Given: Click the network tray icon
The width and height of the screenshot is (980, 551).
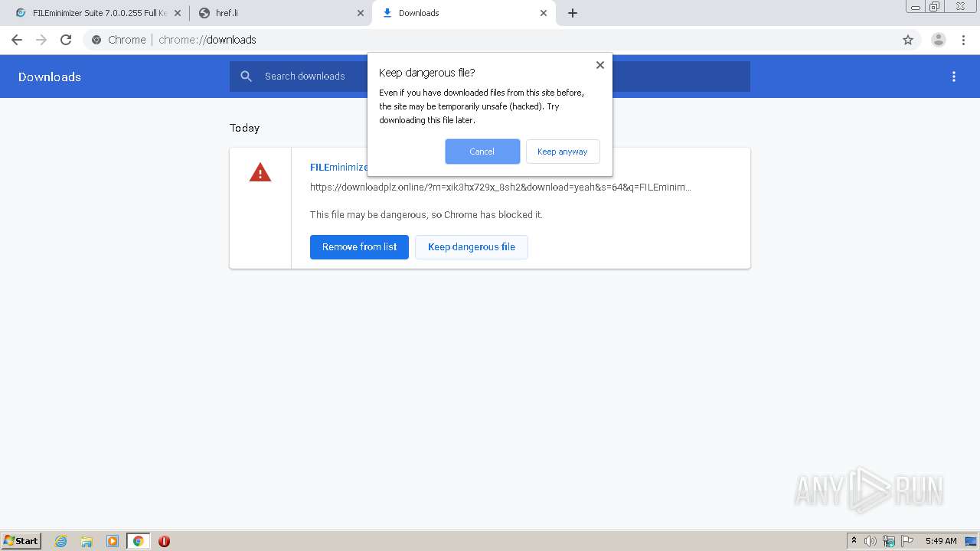Looking at the screenshot, I should [x=889, y=541].
